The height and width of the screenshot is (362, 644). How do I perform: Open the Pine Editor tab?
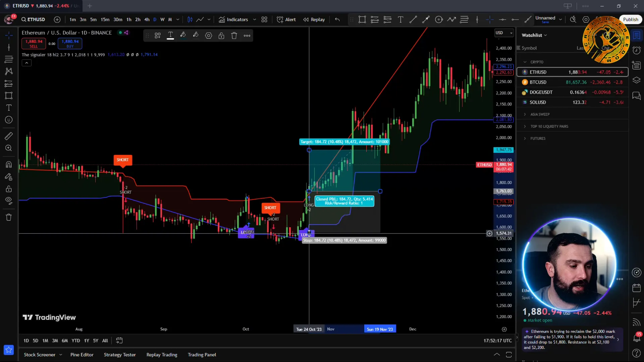pyautogui.click(x=82, y=355)
